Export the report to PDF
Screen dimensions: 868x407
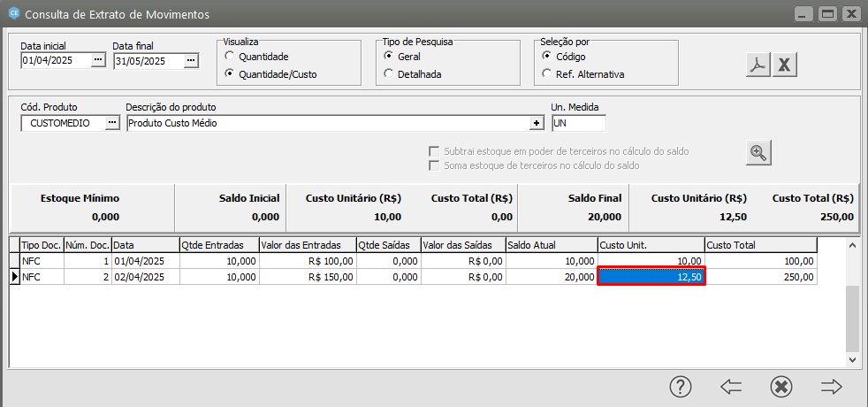click(758, 65)
